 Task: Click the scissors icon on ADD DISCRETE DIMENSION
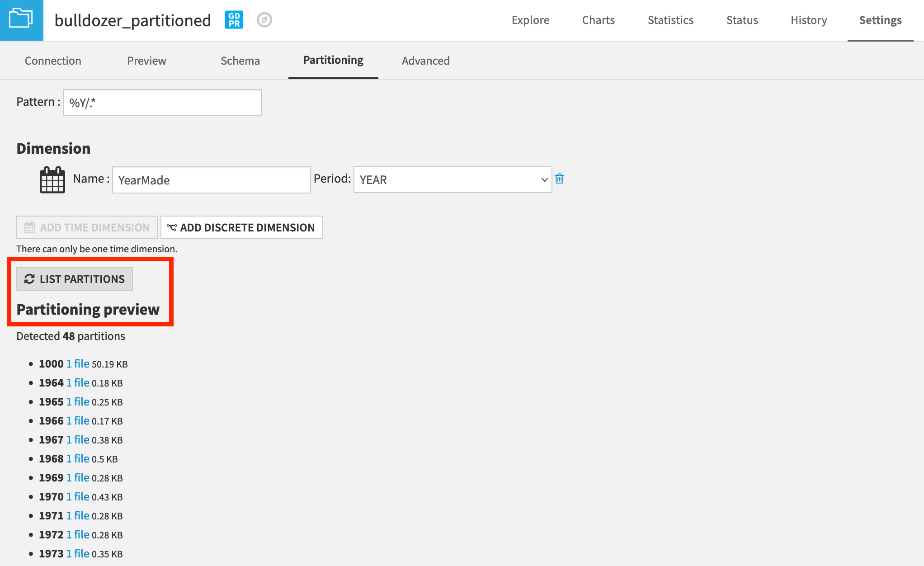(x=171, y=227)
